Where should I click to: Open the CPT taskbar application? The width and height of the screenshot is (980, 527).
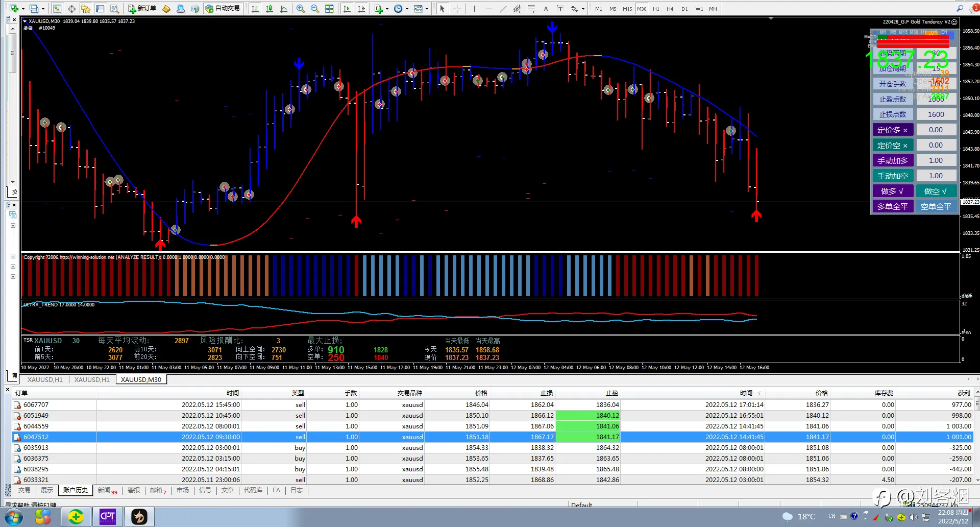point(107,517)
